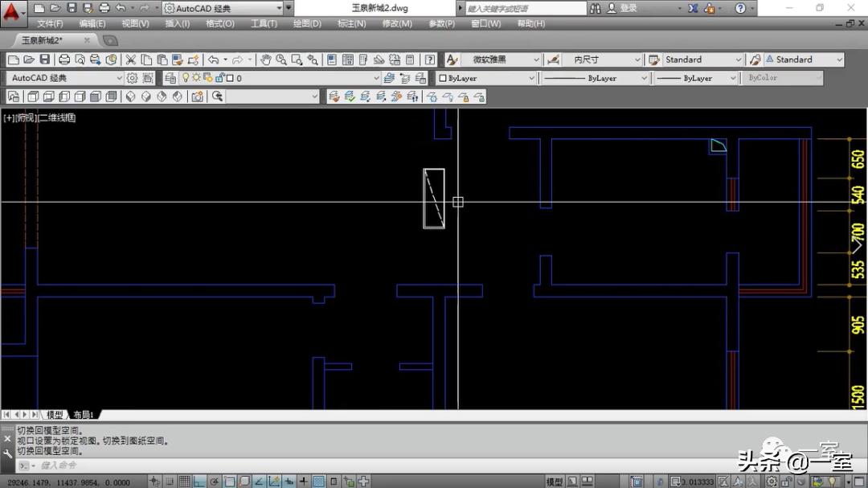
Task: Click the Workspace Settings gear icon
Action: pos(133,78)
